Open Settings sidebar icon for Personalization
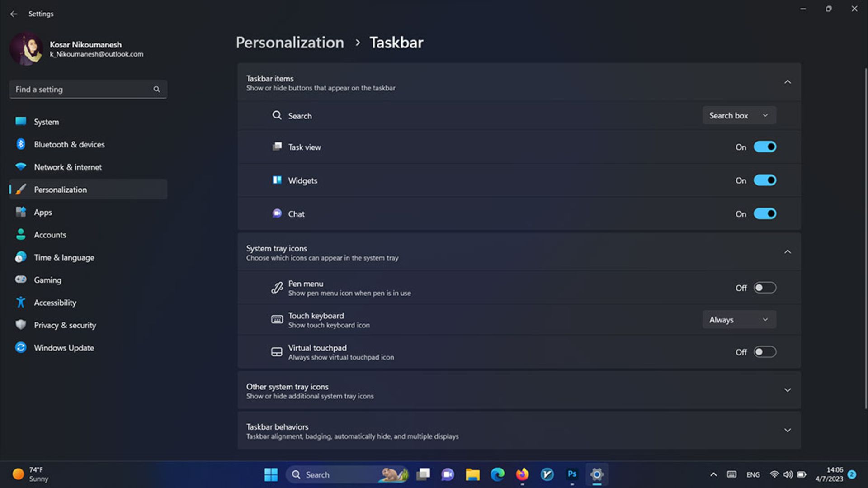 (20, 190)
